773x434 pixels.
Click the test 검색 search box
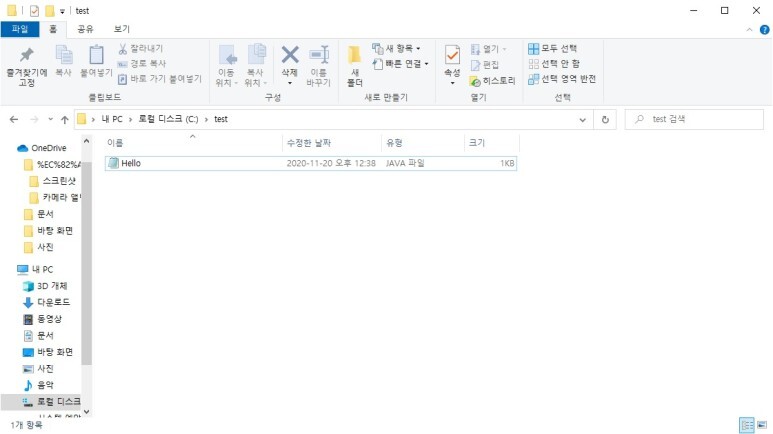(694, 119)
